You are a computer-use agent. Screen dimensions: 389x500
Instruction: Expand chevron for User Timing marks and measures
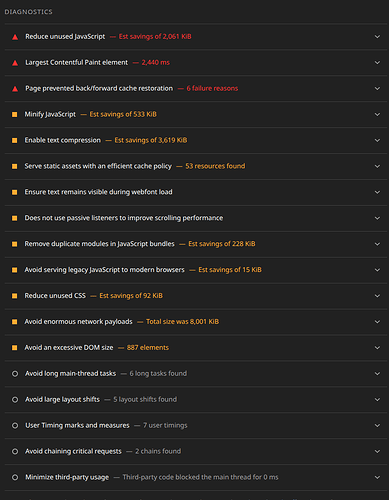click(x=377, y=425)
